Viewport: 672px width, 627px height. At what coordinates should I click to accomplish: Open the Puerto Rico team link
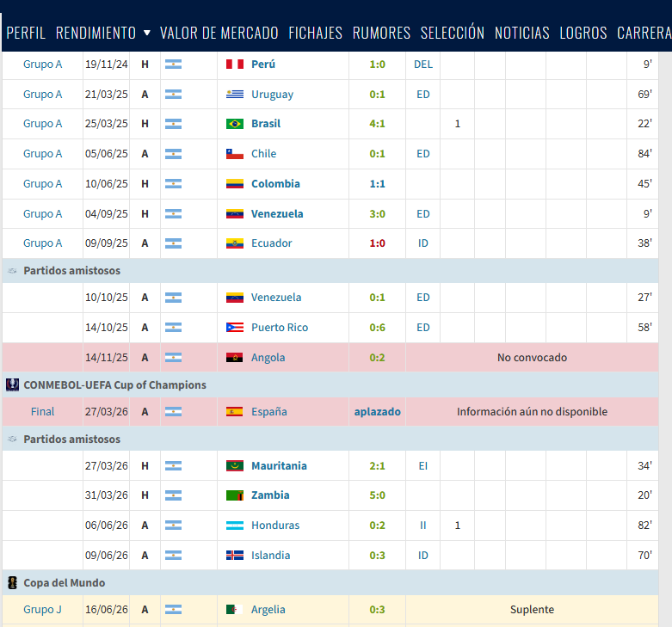click(x=280, y=327)
